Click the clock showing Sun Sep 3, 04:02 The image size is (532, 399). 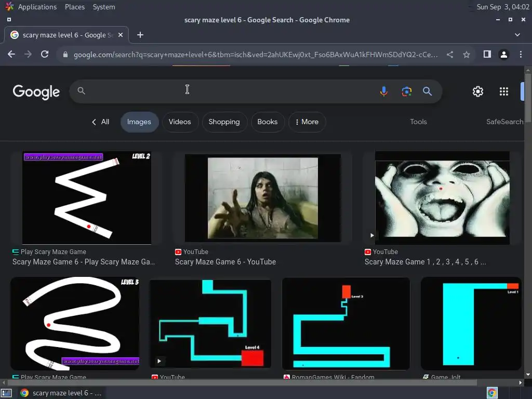(502, 7)
